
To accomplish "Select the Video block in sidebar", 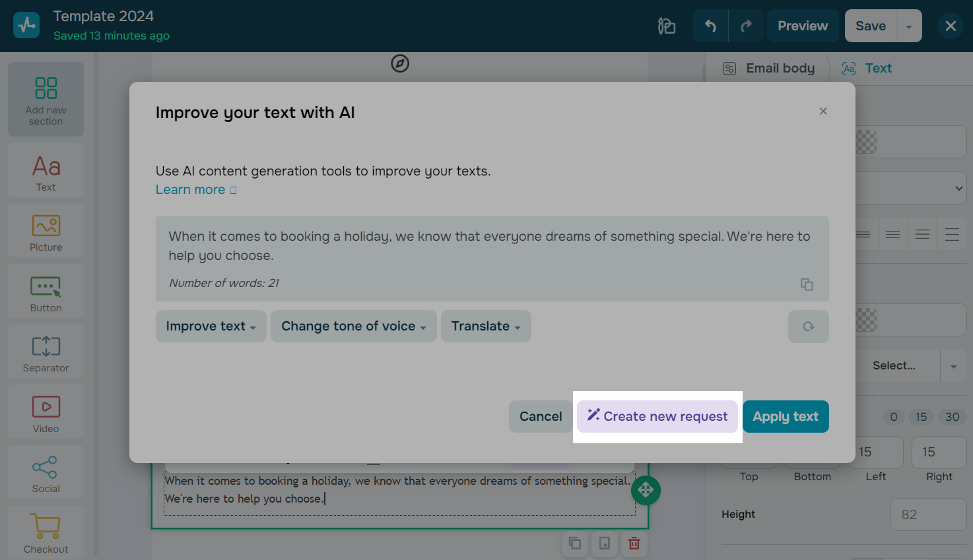I will [x=46, y=412].
